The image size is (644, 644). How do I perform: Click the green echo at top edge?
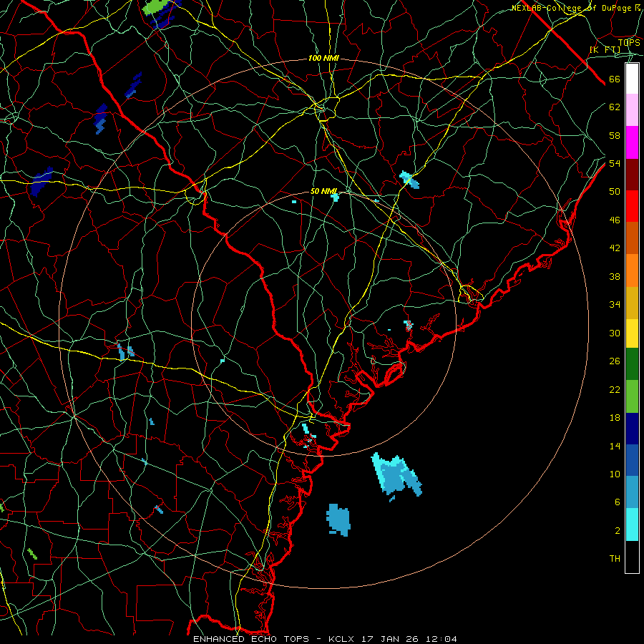pos(155,7)
